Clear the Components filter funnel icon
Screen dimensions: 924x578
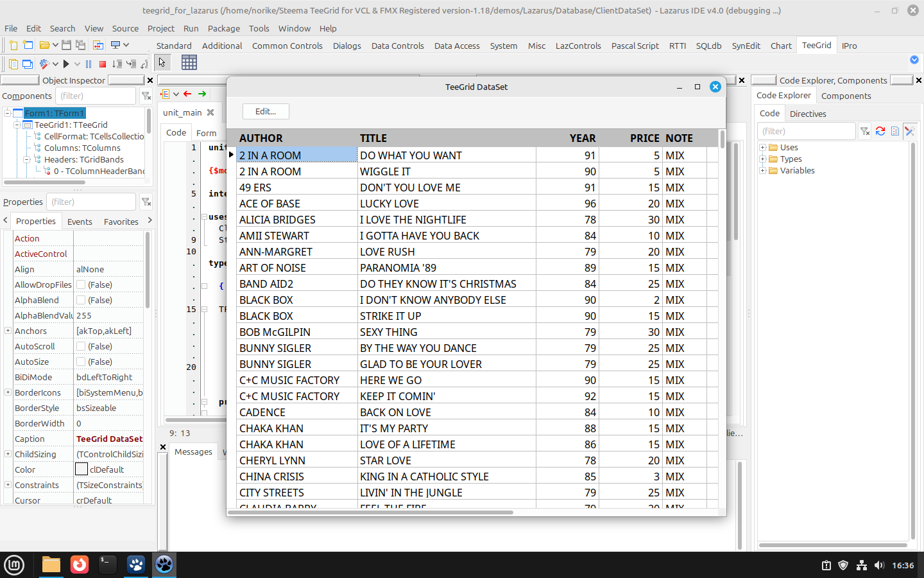pyautogui.click(x=146, y=96)
